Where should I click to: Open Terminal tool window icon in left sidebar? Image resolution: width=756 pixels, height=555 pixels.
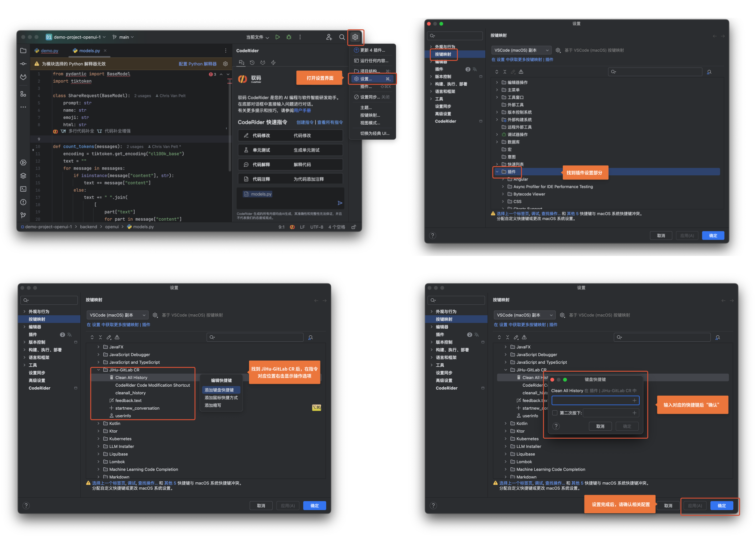[x=23, y=189]
